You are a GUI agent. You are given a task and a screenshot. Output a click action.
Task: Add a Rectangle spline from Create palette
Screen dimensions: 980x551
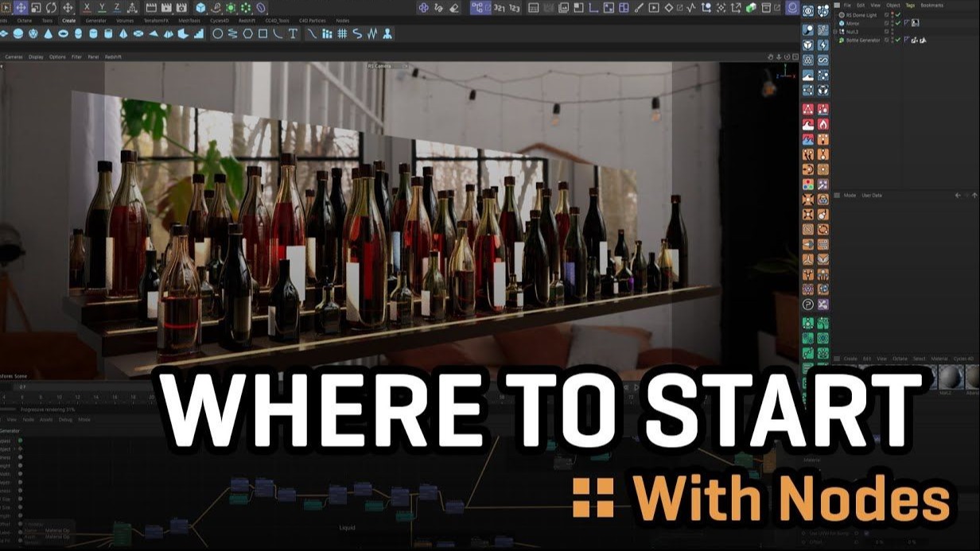coord(262,34)
